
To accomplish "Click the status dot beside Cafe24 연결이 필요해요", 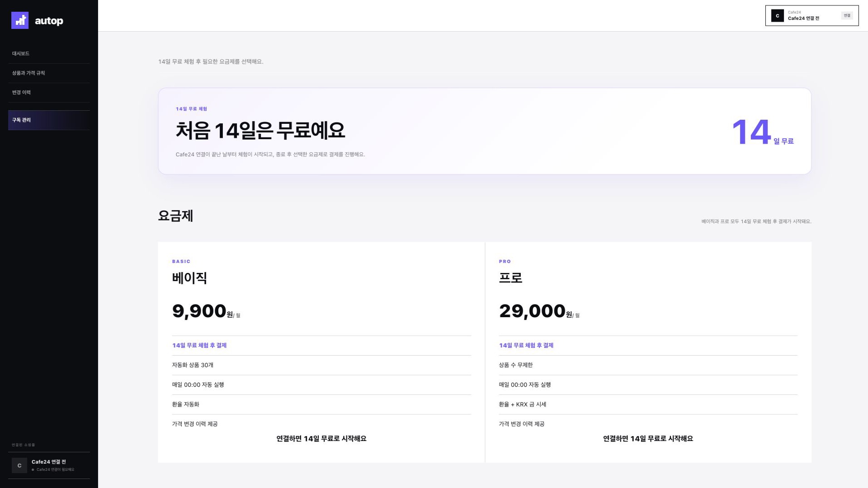I will 33,470.
